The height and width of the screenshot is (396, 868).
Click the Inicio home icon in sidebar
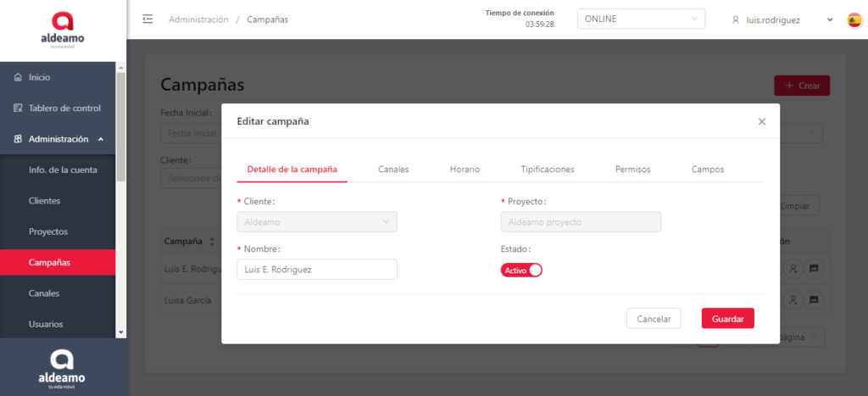[x=18, y=78]
